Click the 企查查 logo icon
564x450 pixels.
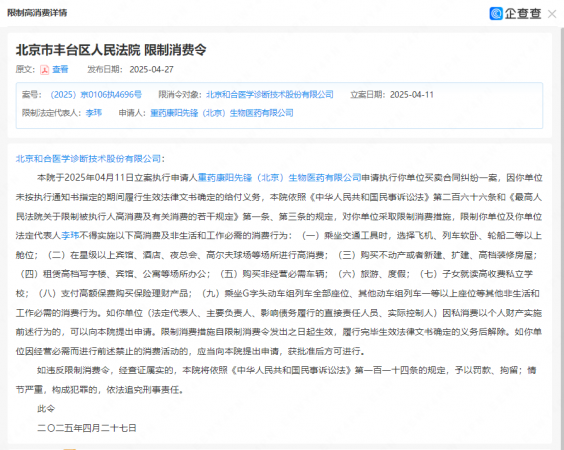pos(496,14)
